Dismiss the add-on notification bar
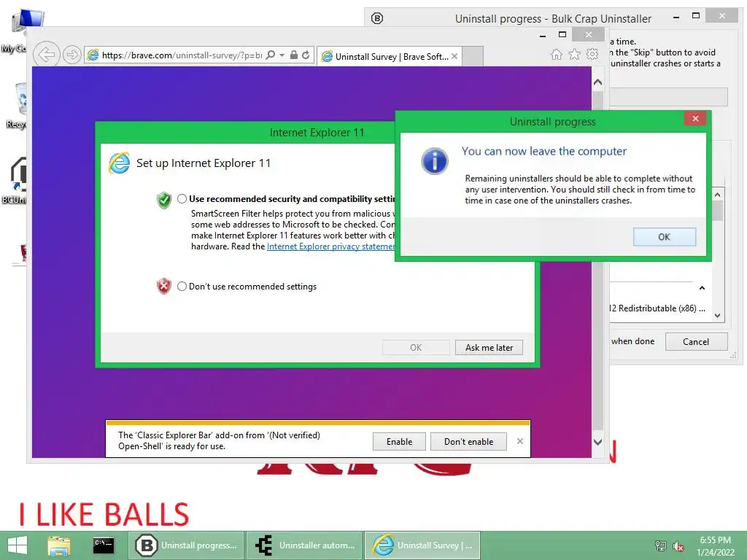Image resolution: width=747 pixels, height=560 pixels. 519,441
